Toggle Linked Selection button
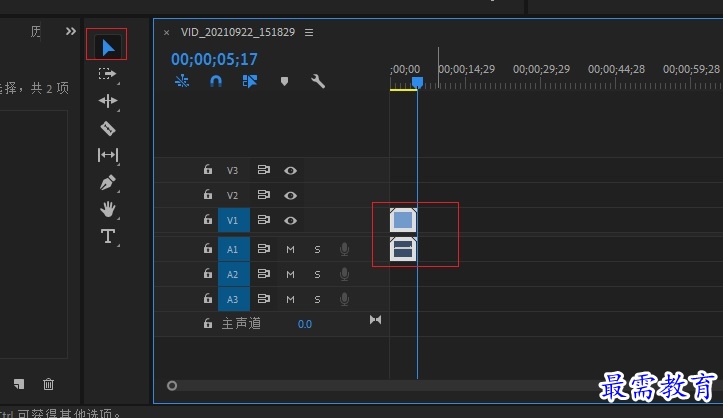The width and height of the screenshot is (723, 418). pyautogui.click(x=249, y=82)
